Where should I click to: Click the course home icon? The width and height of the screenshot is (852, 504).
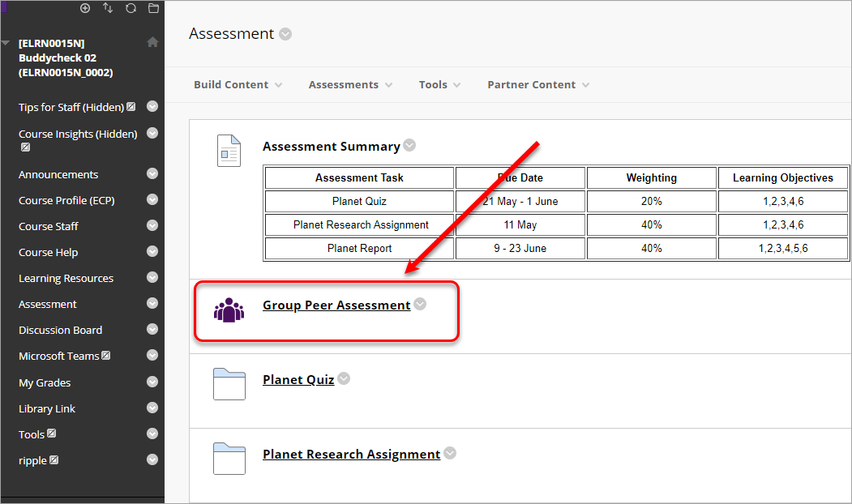(x=152, y=42)
